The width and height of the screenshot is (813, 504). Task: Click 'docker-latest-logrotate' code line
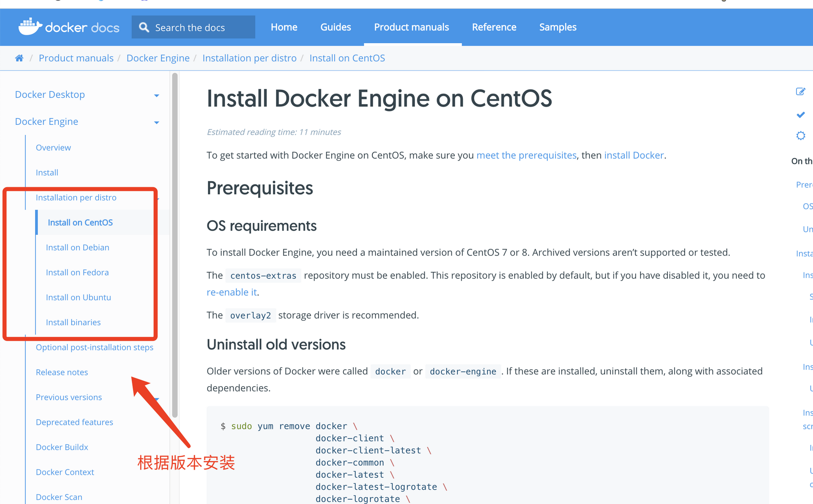click(381, 487)
